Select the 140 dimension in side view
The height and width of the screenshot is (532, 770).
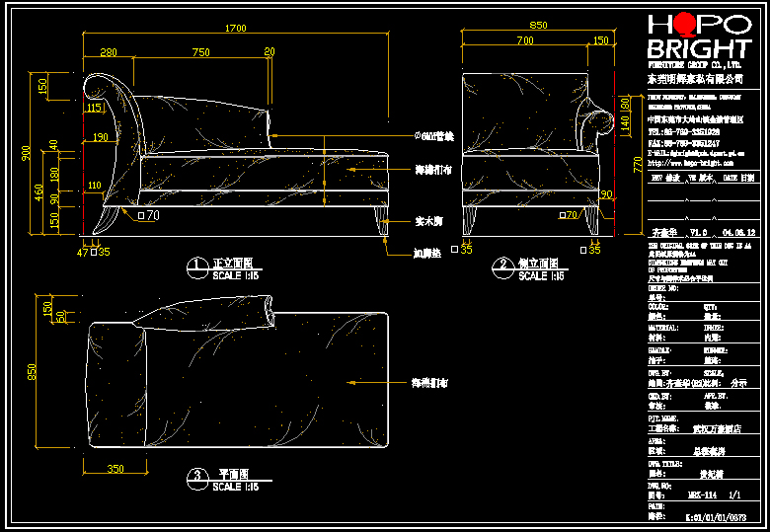click(625, 123)
